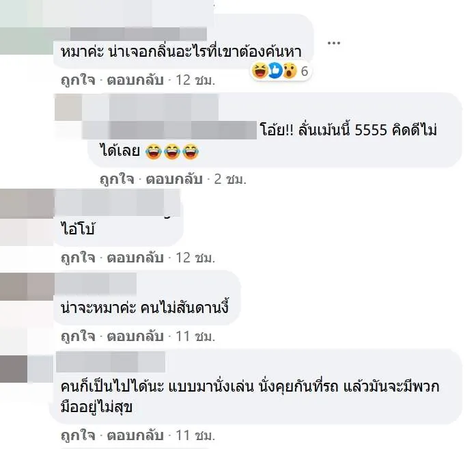The image size is (476, 449).
Task: Like the last comment about sitting on car
Action: pyautogui.click(x=78, y=435)
